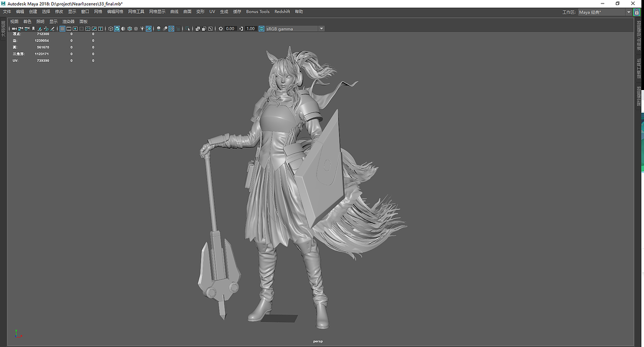
Task: Click the Exposure reset icon
Action: click(x=220, y=29)
